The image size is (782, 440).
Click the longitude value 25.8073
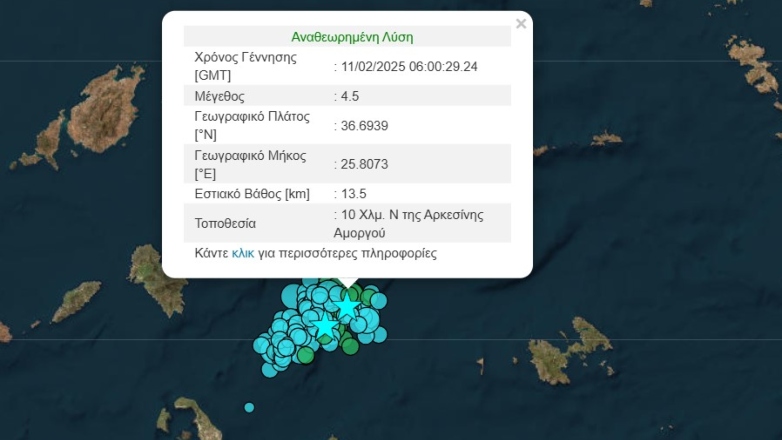coord(360,164)
